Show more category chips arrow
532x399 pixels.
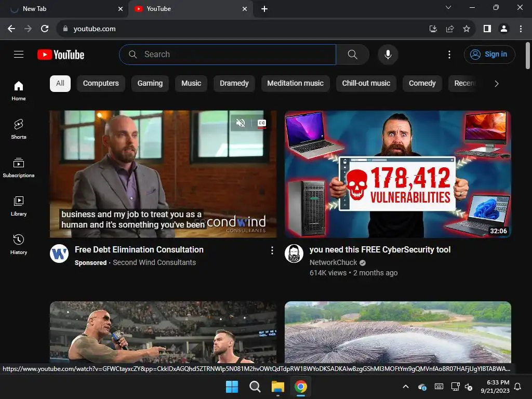tap(496, 84)
